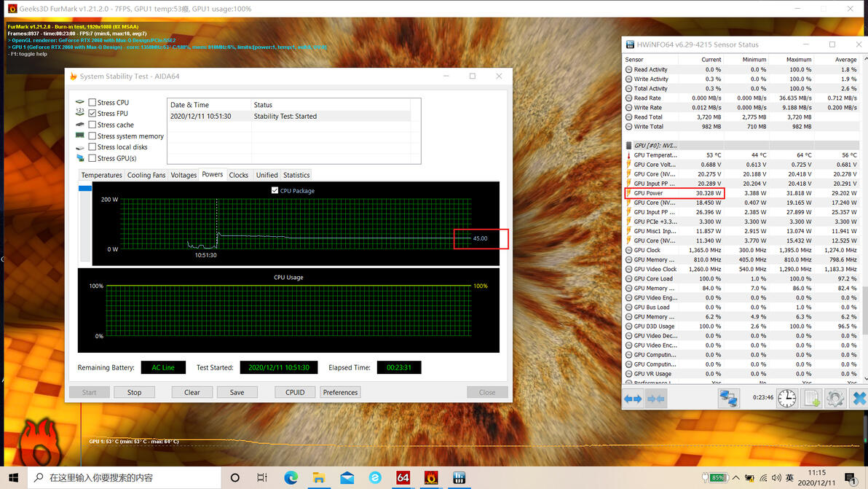Expand HWiNFO sensor columns with the blue arrows icon
Screen dimensions: 868x489
point(633,399)
